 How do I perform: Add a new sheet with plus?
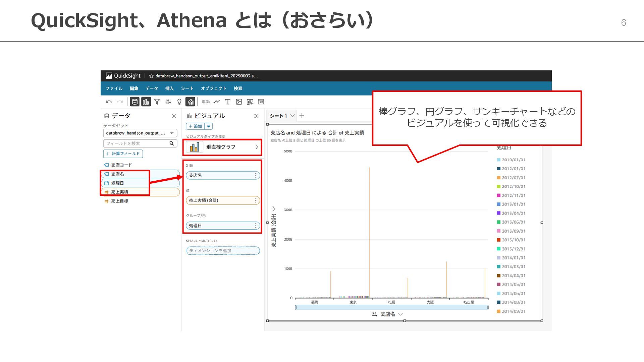tap(302, 116)
